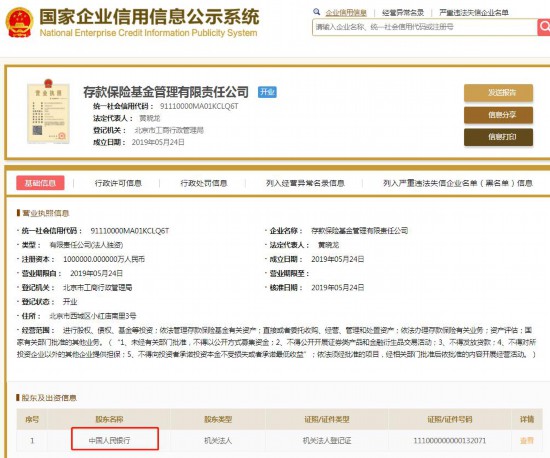Viewport: 550px width, 458px height.
Task: Select the 企业信用信息 search category link
Action: (346, 13)
